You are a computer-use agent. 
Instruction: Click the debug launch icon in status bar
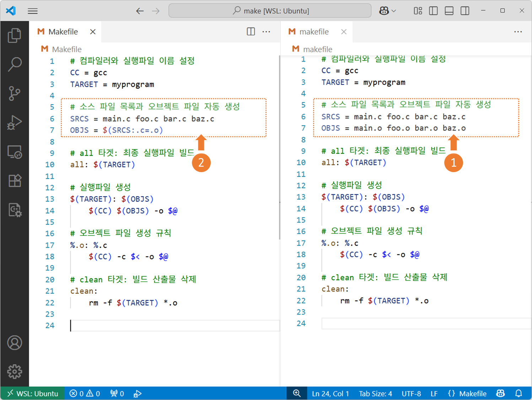click(x=138, y=393)
